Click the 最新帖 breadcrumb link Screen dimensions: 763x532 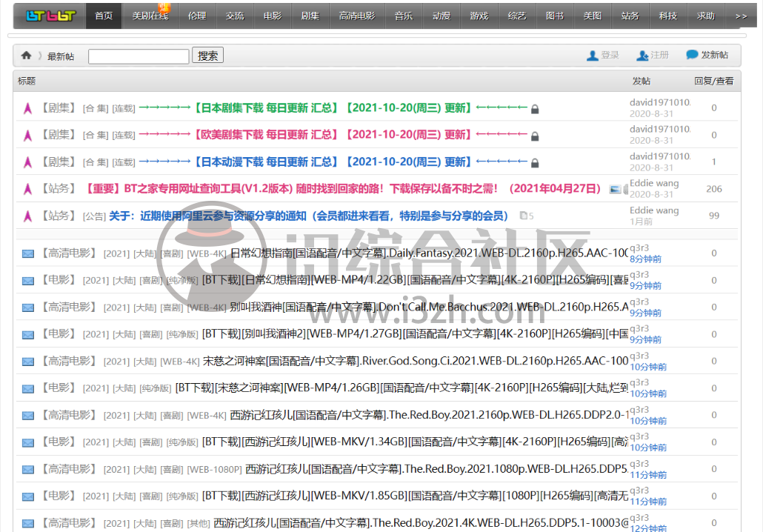tap(61, 56)
